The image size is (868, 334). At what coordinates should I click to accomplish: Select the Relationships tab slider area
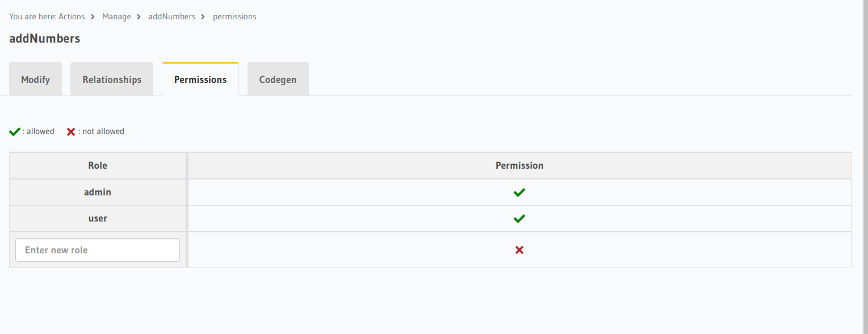point(111,79)
